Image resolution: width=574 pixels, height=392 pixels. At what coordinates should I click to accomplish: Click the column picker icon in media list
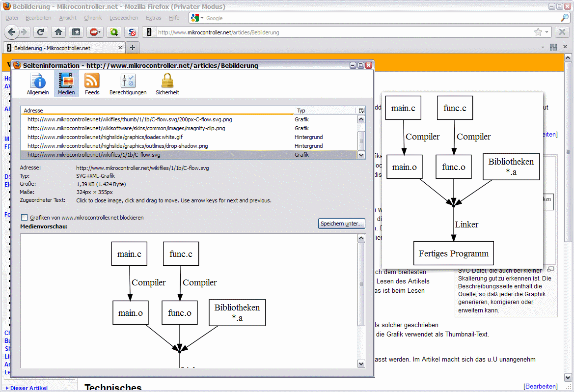pos(361,110)
